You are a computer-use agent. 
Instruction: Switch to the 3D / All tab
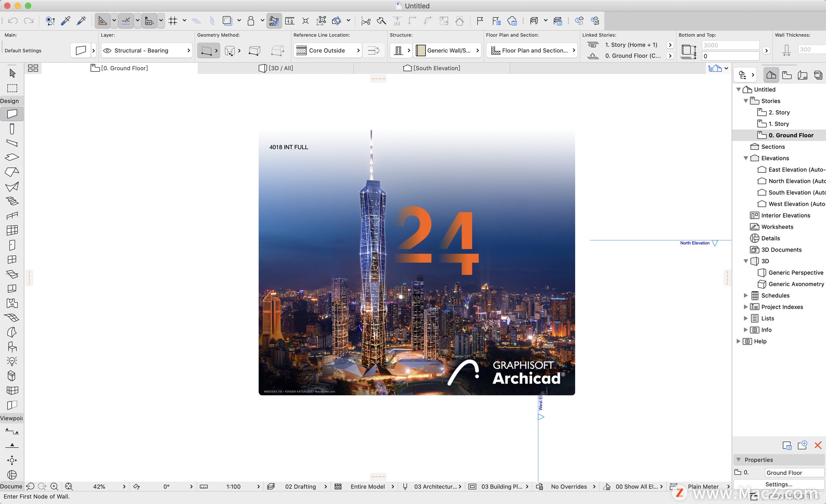coord(276,68)
